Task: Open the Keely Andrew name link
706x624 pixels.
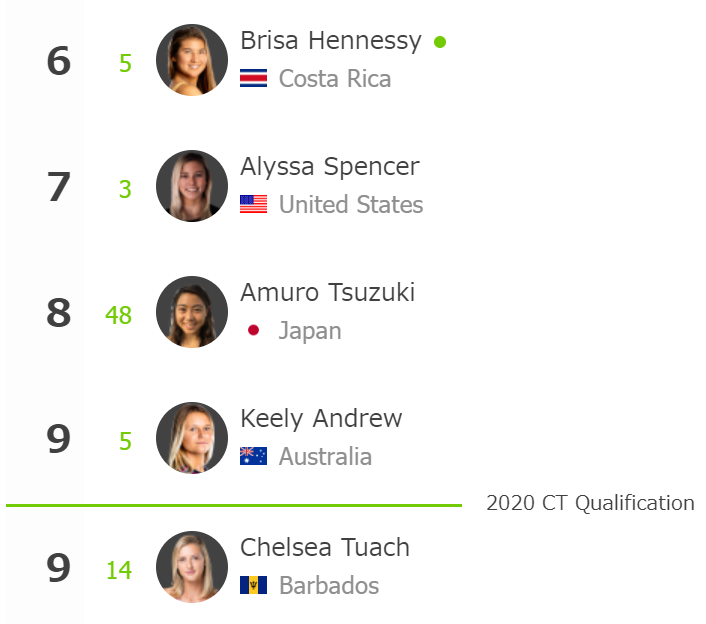Action: click(x=321, y=419)
